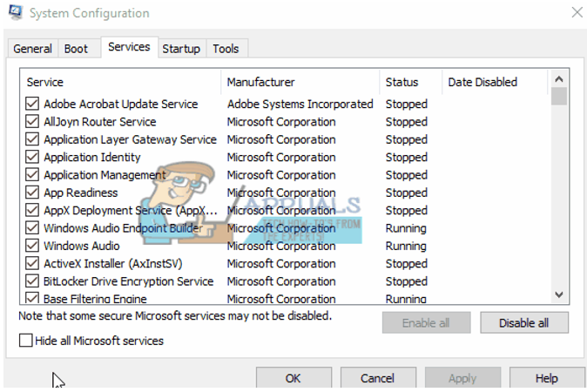587x392 pixels.
Task: Click the scroll up arrow of services list
Action: [x=558, y=79]
